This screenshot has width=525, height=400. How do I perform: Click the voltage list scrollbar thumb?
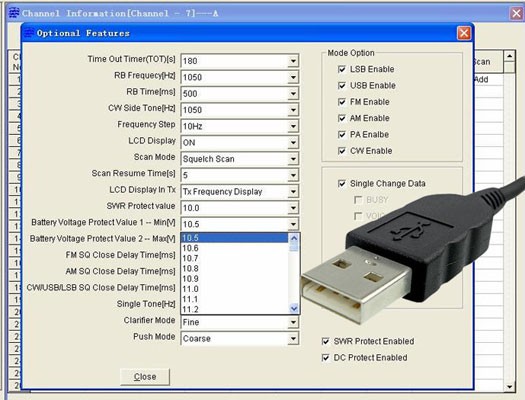click(x=294, y=247)
